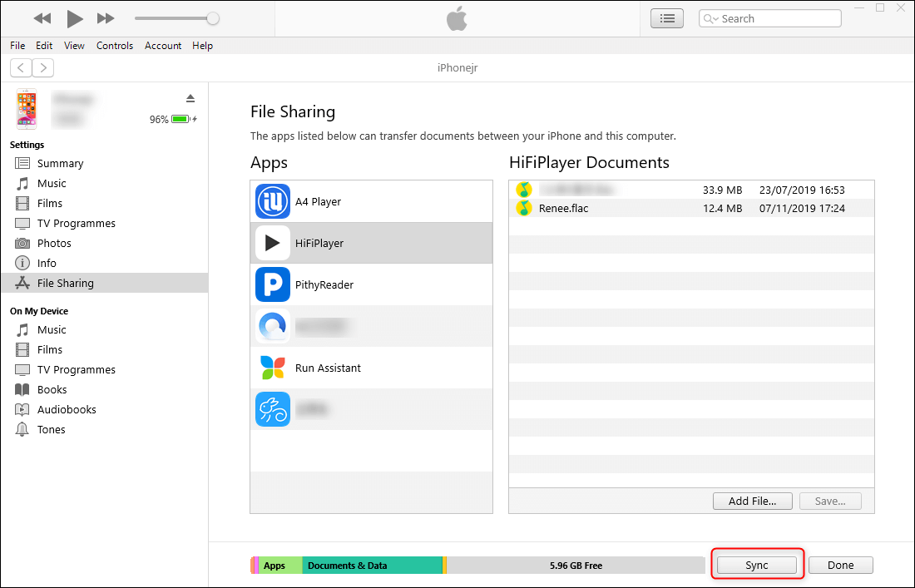Click the rewind playback button
Screen dimensions: 915x588
coord(42,18)
